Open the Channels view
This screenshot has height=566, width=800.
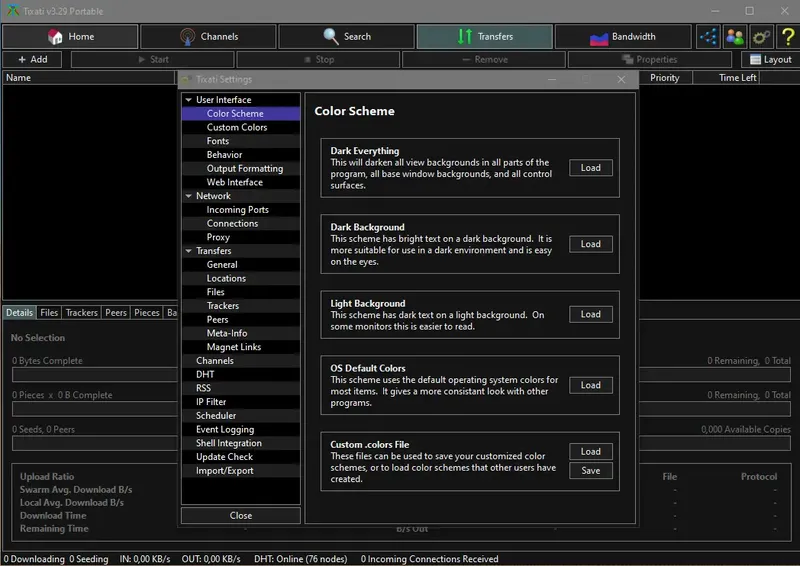point(208,37)
